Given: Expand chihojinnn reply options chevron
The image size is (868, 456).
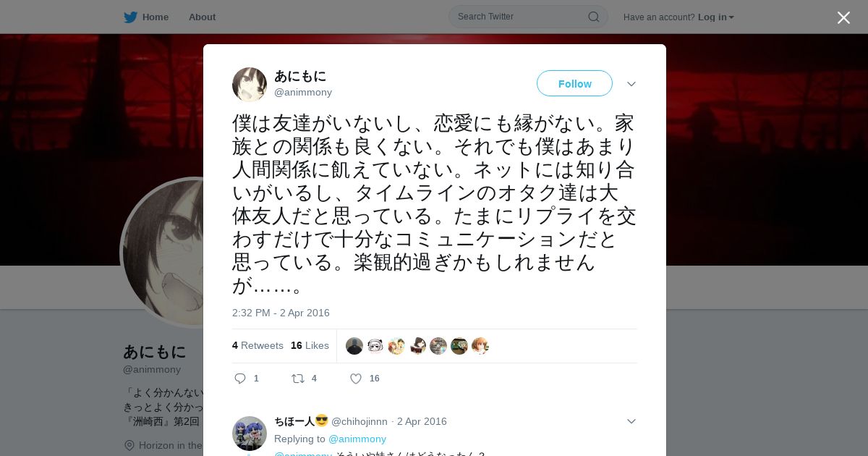Looking at the screenshot, I should click(x=631, y=421).
